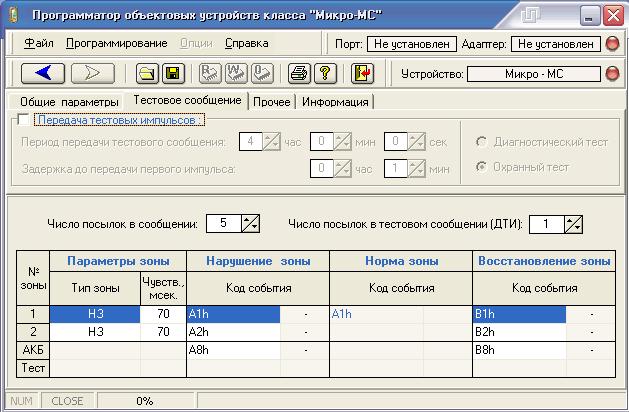629x412 pixels.
Task: Open file with the folder icon
Action: pyautogui.click(x=147, y=73)
